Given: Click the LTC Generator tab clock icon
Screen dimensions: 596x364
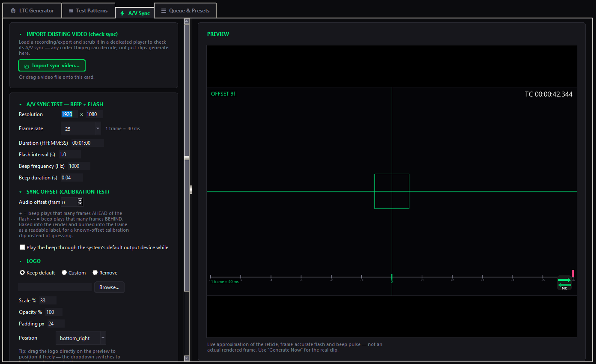Looking at the screenshot, I should (x=13, y=11).
